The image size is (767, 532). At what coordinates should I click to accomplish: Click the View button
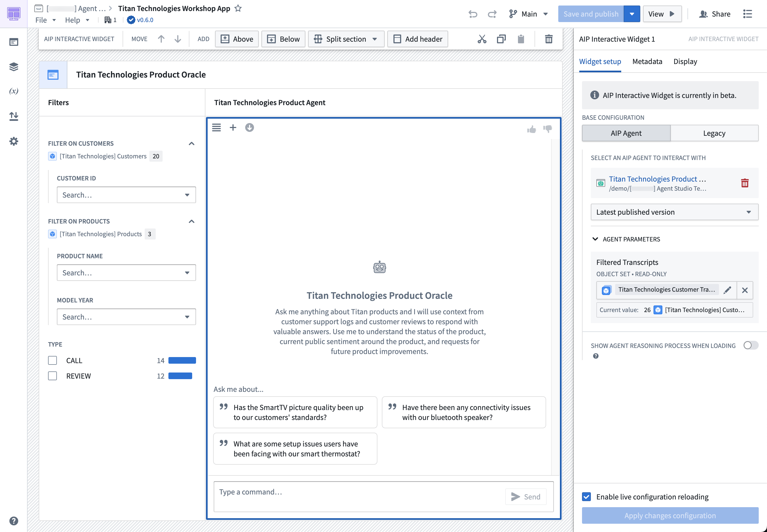pos(662,14)
